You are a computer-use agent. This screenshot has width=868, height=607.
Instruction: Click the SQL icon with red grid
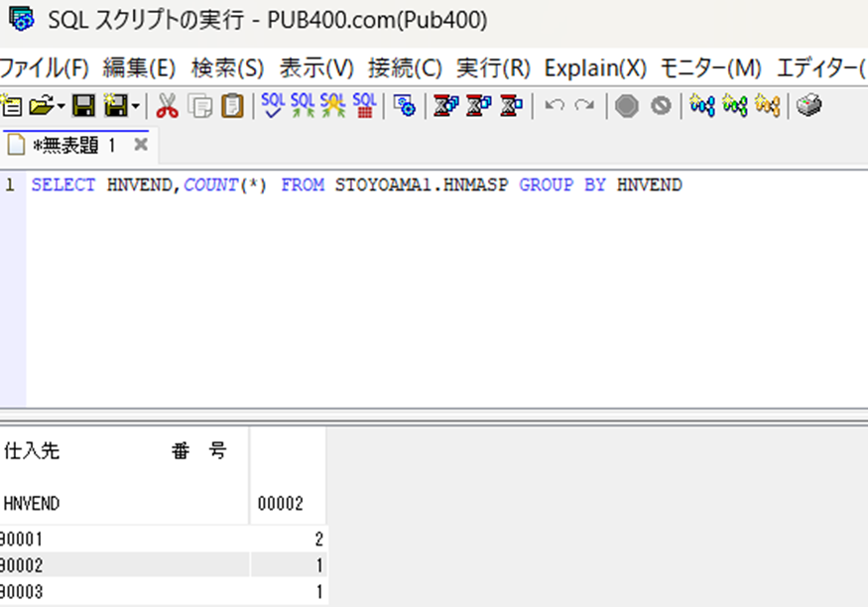(364, 105)
